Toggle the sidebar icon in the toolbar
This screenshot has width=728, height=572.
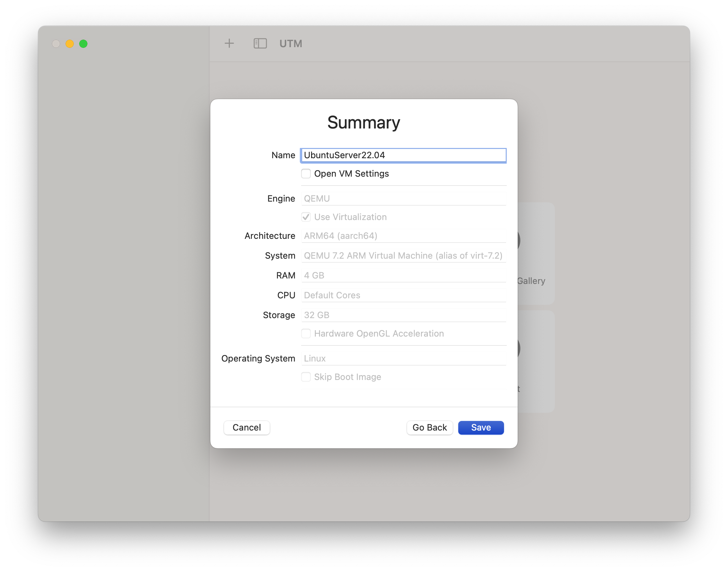(260, 43)
